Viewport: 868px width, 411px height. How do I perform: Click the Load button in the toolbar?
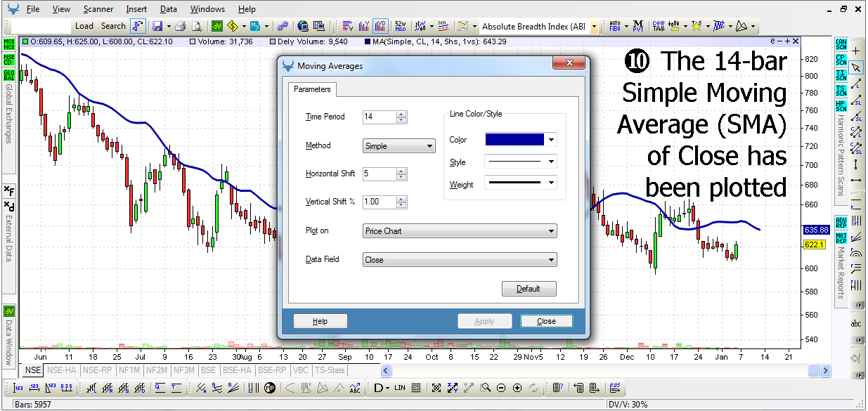coord(84,26)
